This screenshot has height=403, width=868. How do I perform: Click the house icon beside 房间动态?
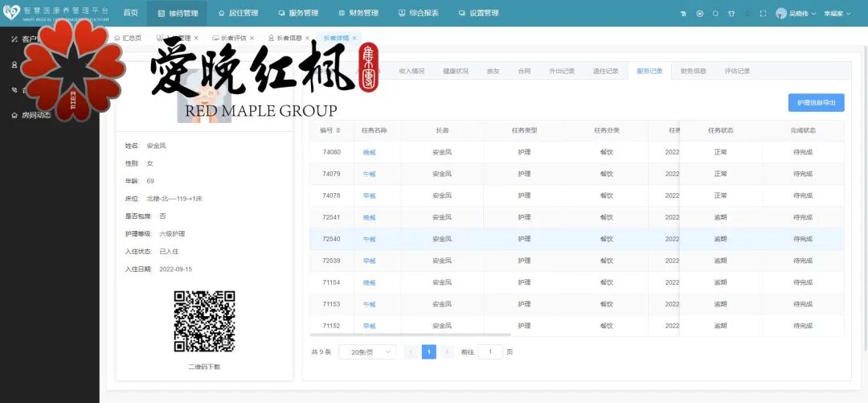tap(14, 115)
